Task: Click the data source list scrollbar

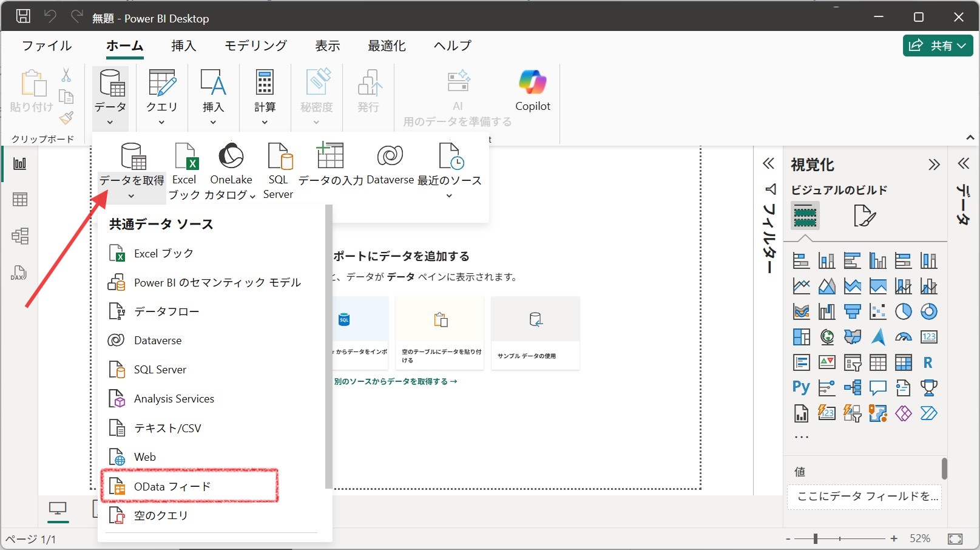Action: pyautogui.click(x=329, y=346)
